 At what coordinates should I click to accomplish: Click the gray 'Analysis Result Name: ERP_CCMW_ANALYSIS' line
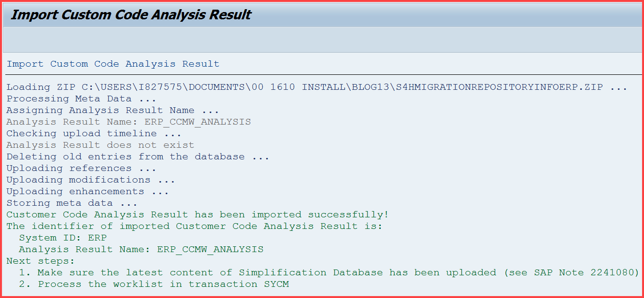pyautogui.click(x=129, y=122)
